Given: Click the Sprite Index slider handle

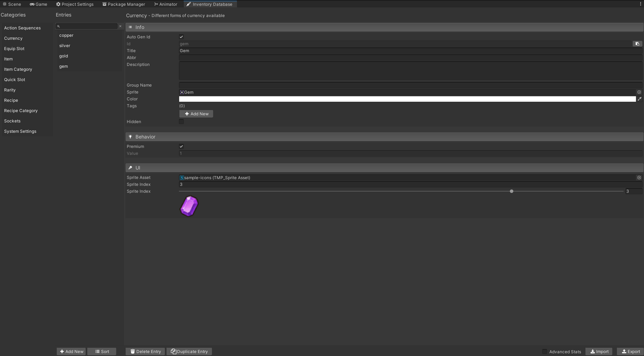Looking at the screenshot, I should [511, 191].
